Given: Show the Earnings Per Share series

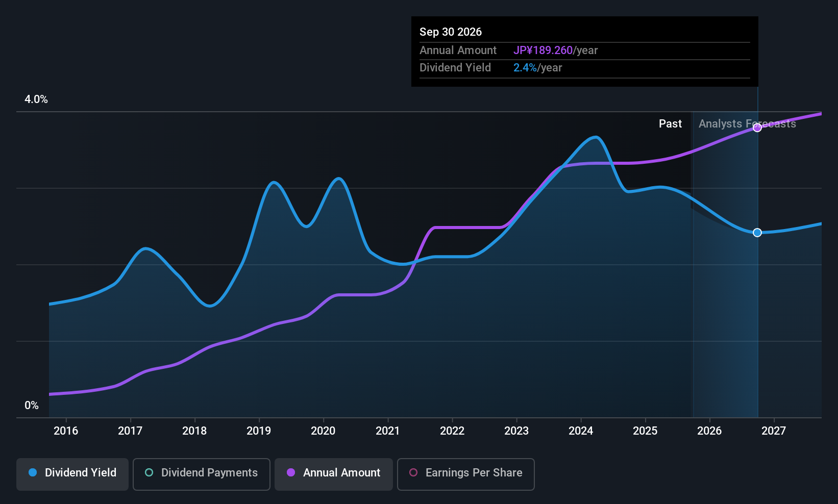Looking at the screenshot, I should tap(465, 474).
